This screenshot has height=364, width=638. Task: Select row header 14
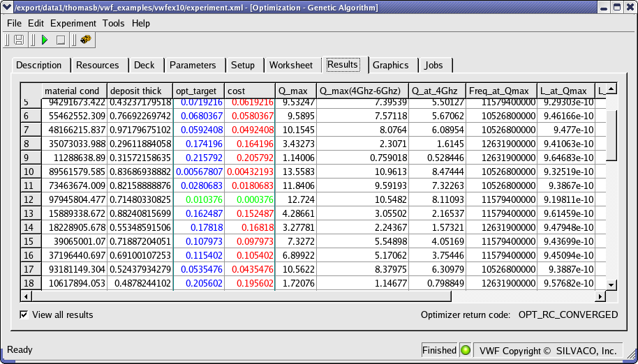[31, 227]
